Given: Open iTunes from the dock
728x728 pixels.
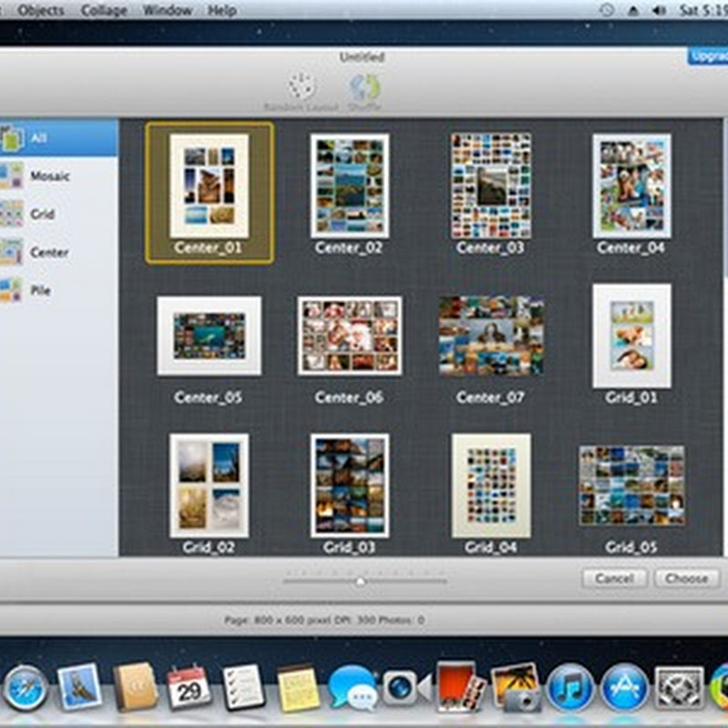Looking at the screenshot, I should [571, 687].
